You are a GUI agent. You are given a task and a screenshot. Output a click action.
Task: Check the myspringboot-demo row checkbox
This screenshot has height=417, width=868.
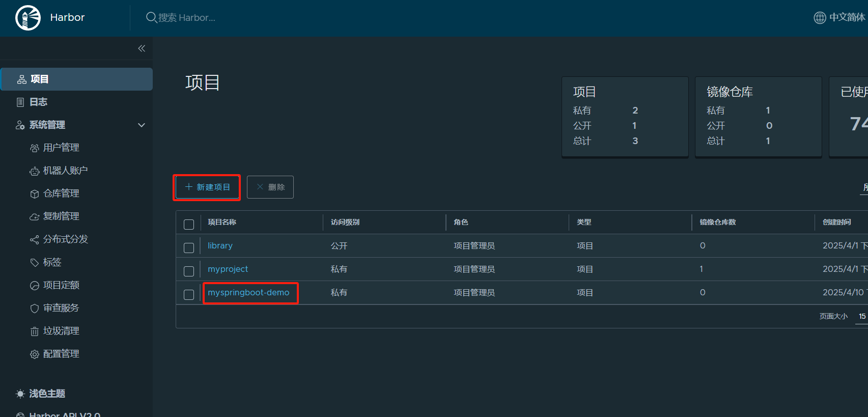(189, 295)
